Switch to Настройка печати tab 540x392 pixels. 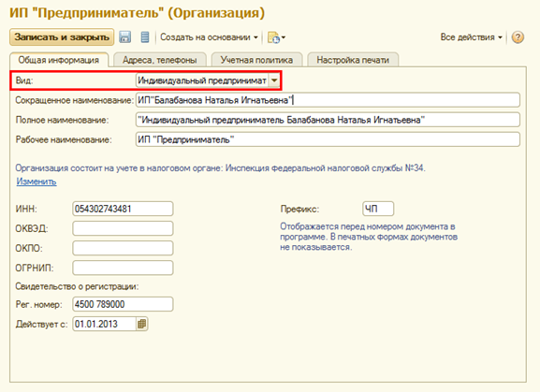click(x=353, y=60)
